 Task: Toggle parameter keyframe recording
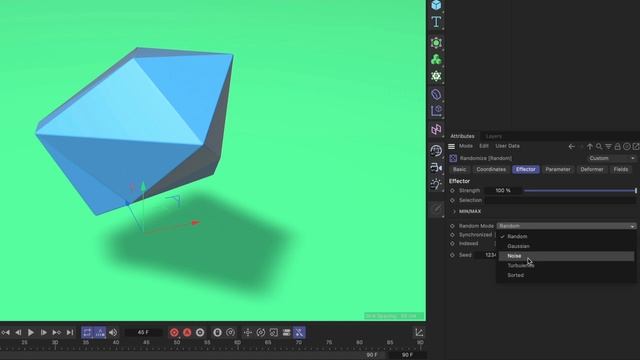[x=287, y=333]
